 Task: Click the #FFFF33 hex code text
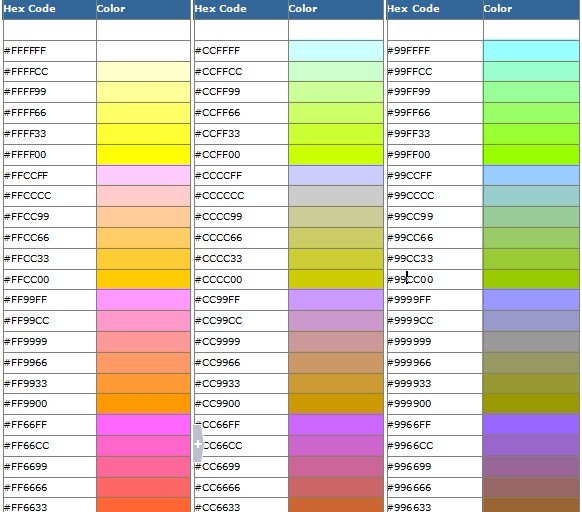25,134
